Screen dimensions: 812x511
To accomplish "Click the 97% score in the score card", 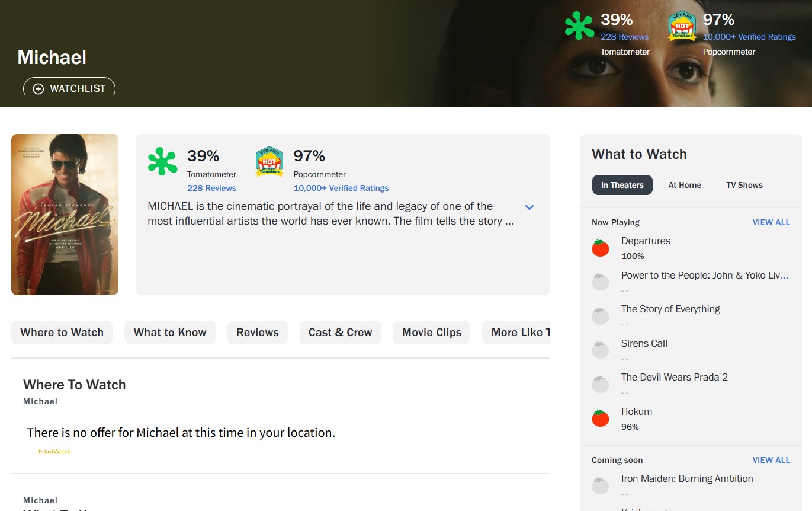I will [x=309, y=156].
